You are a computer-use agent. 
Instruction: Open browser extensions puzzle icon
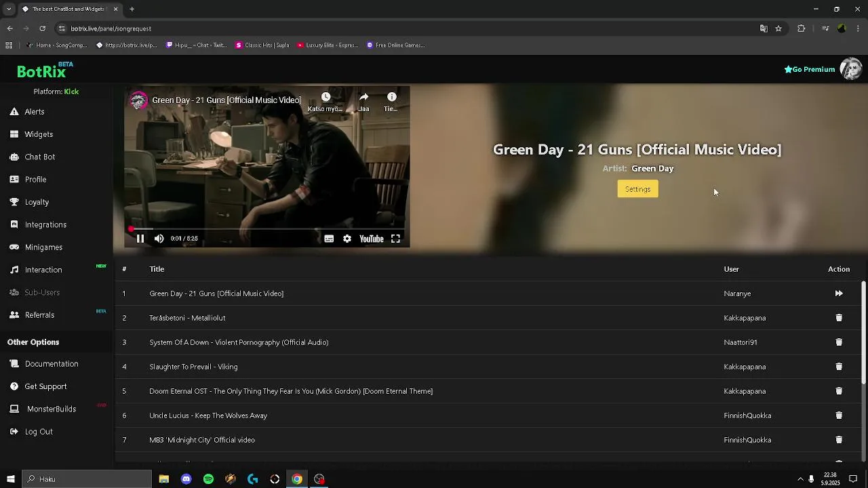click(801, 28)
